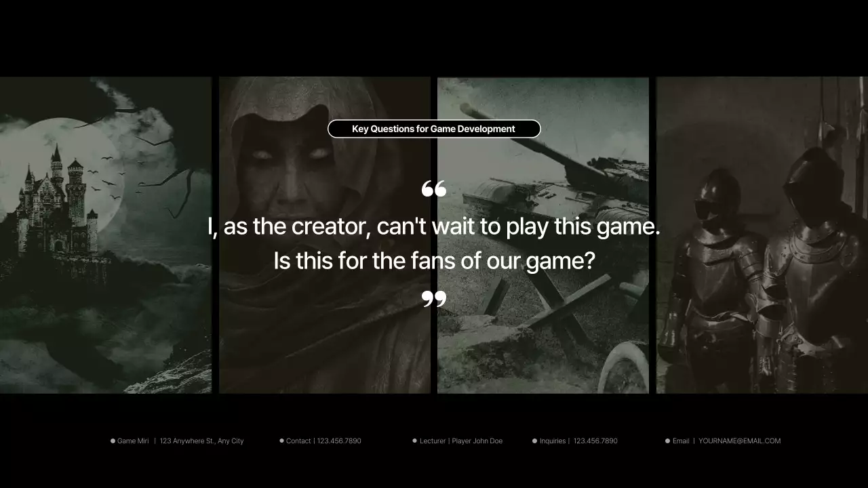Click the quote line about playing this game
The width and height of the screenshot is (868, 488).
tap(434, 226)
